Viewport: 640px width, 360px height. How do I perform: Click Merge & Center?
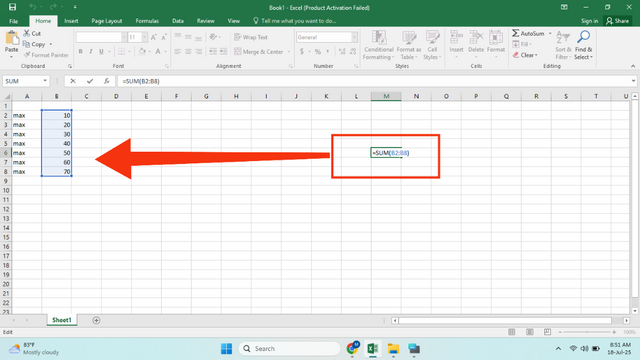point(259,52)
